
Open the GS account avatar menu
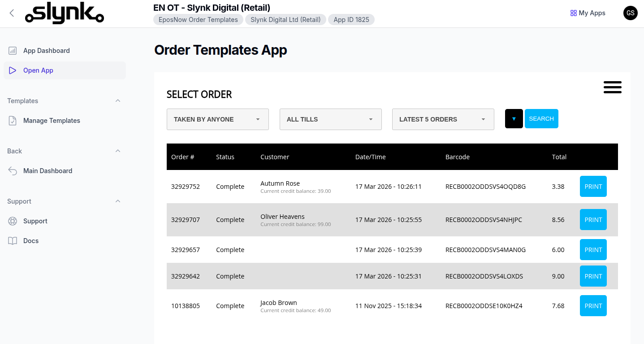click(630, 13)
